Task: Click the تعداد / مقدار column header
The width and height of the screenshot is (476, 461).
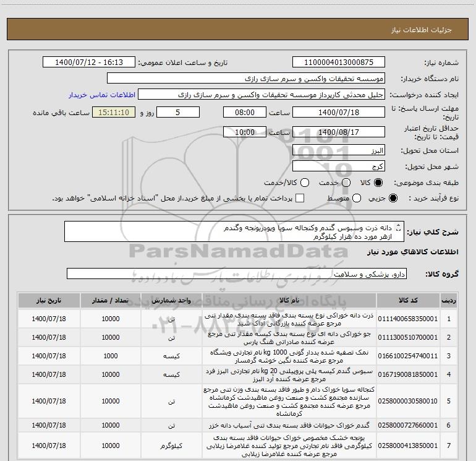Action: [111, 301]
